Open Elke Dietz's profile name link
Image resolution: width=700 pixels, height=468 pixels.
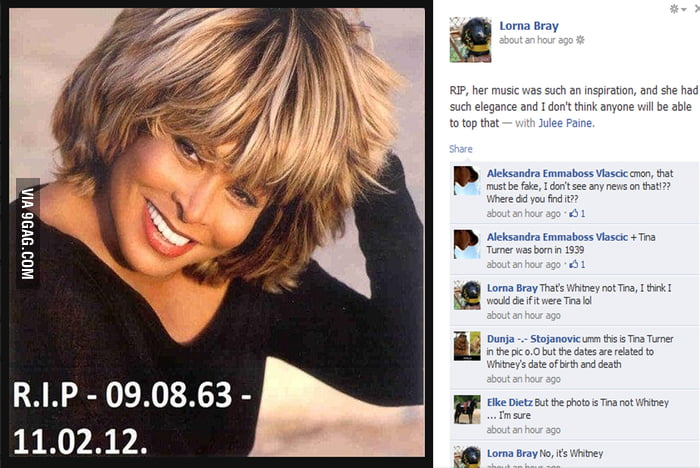point(509,402)
